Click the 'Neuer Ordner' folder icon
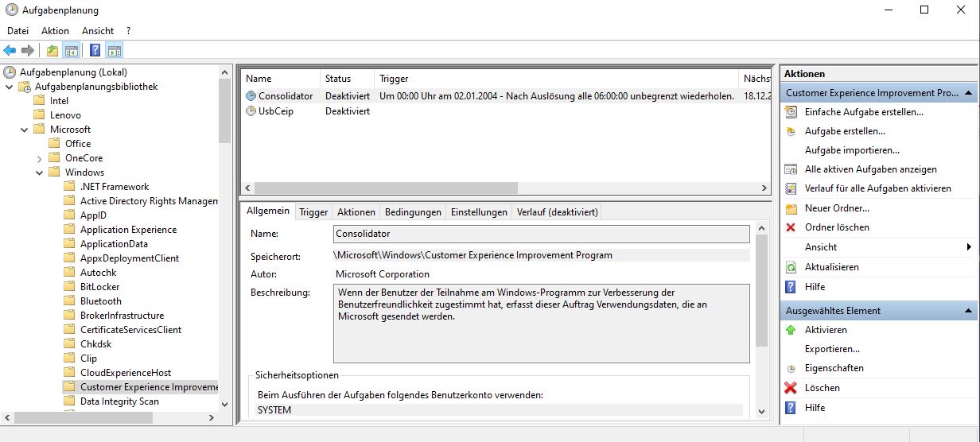The height and width of the screenshot is (442, 980). [791, 208]
